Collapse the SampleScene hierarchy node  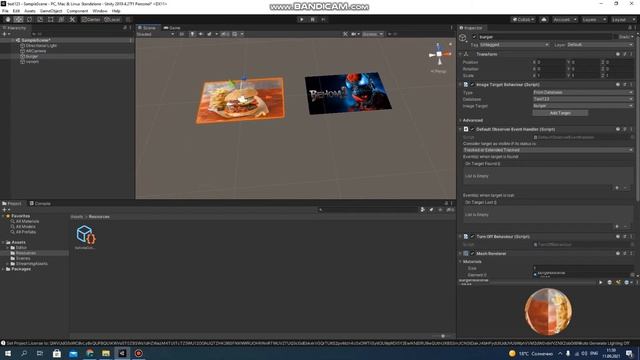(x=13, y=40)
